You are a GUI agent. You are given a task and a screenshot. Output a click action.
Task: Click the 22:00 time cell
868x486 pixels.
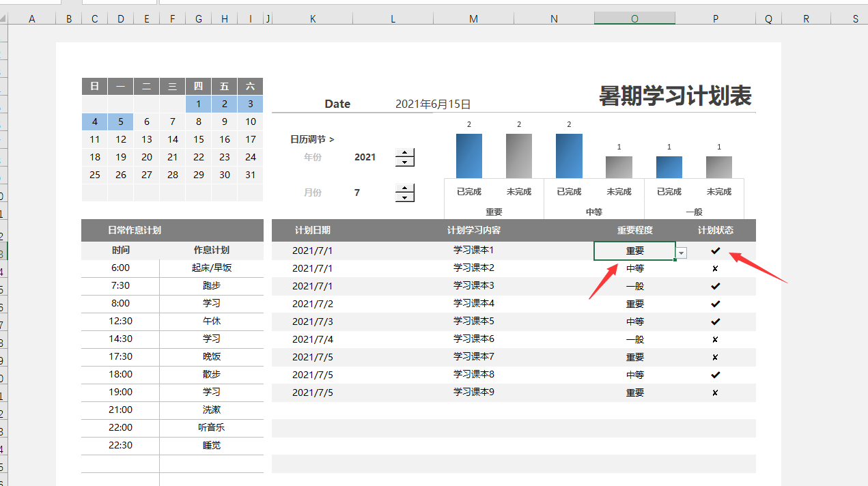coord(120,427)
